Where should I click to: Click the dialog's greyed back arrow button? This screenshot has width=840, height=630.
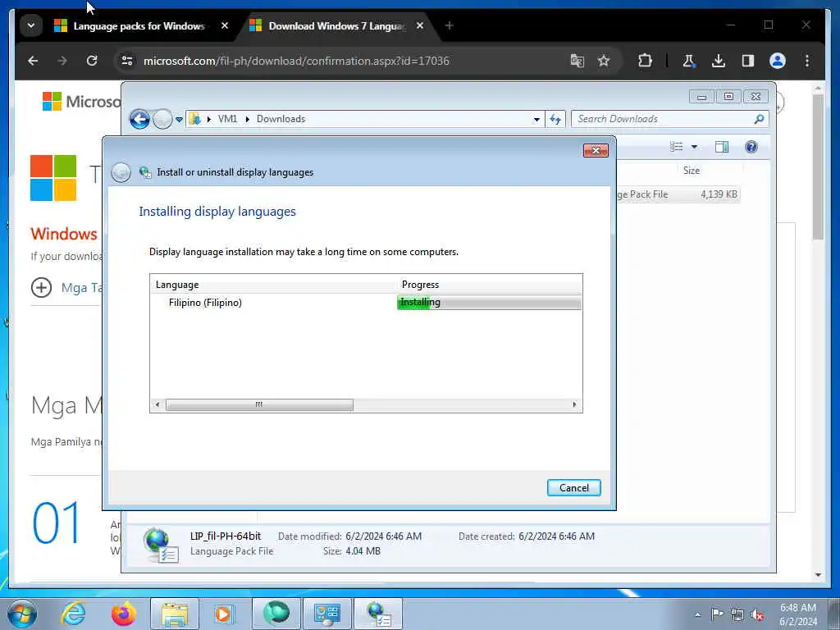pos(121,172)
